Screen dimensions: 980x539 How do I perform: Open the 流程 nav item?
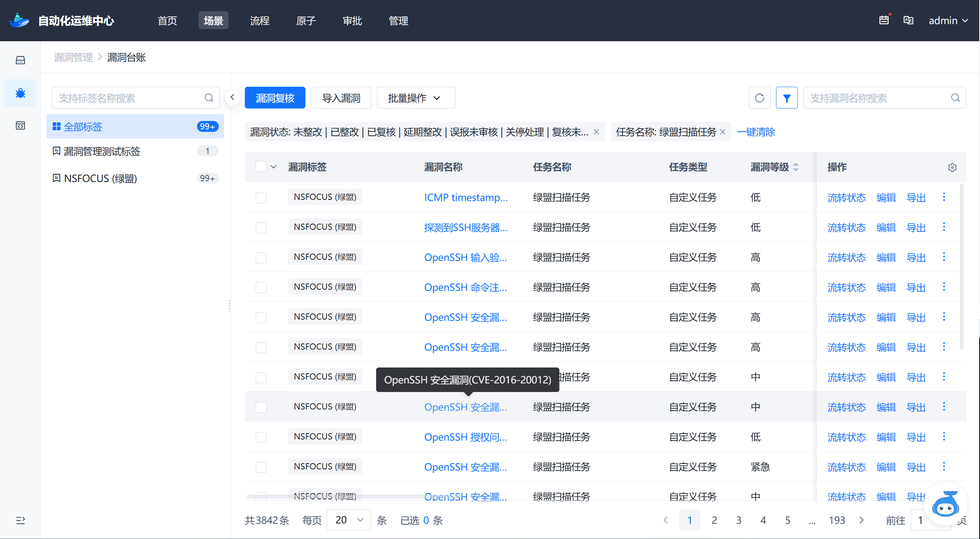coord(260,21)
